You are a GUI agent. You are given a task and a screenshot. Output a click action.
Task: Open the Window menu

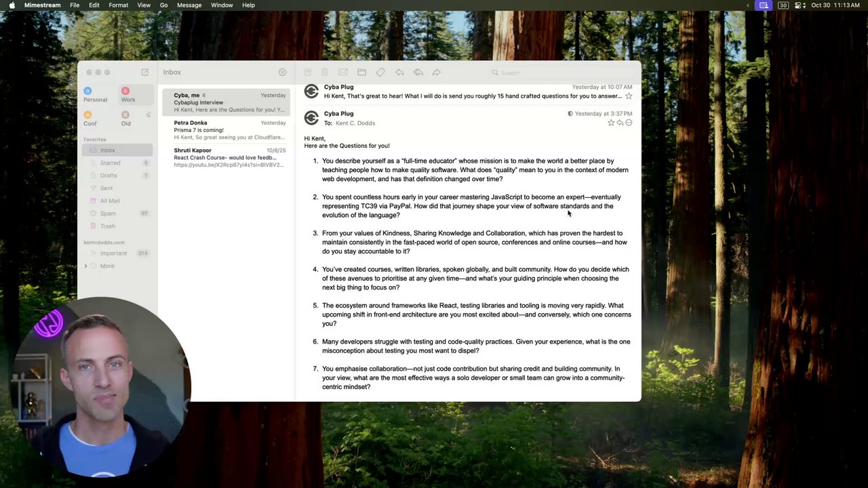222,5
